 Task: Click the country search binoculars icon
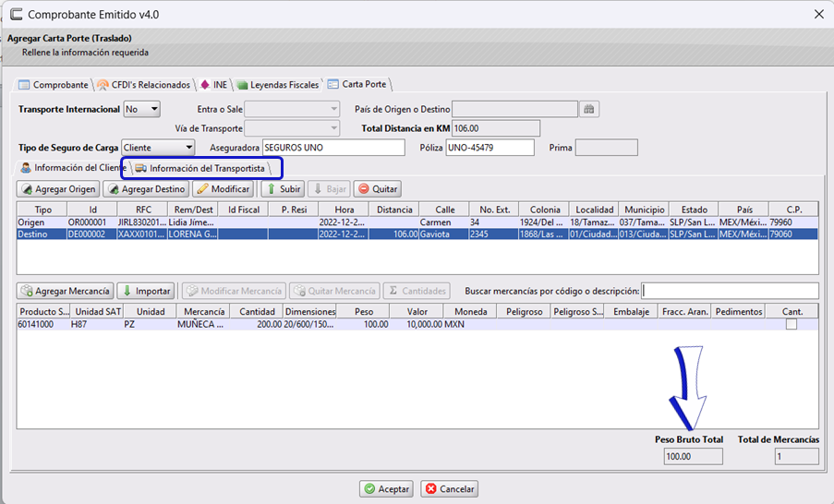click(589, 109)
